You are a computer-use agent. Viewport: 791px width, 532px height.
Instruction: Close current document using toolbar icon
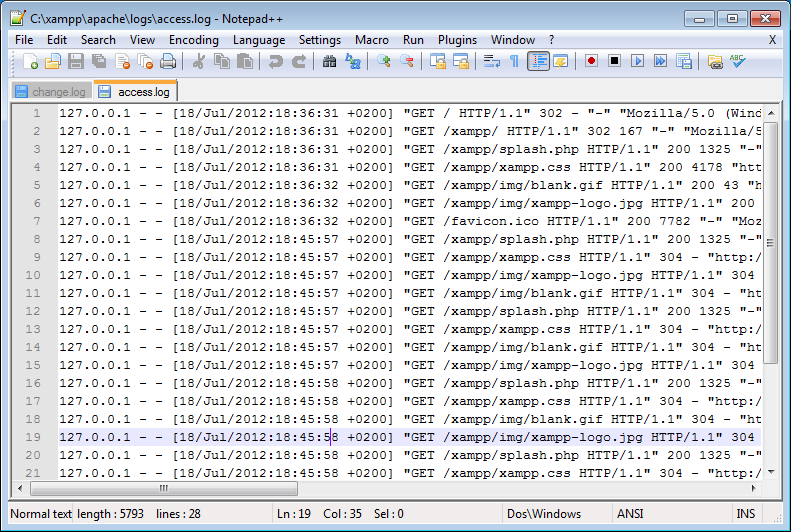click(122, 62)
